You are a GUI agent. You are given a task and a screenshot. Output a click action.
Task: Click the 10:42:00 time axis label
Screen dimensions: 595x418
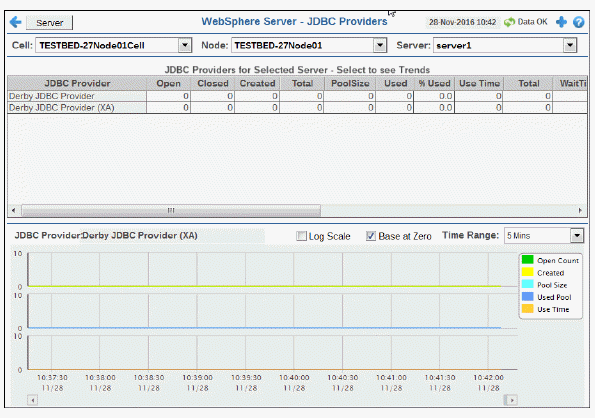488,377
